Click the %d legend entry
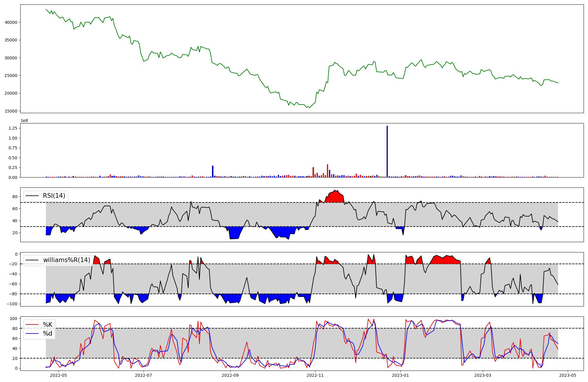 click(48, 334)
